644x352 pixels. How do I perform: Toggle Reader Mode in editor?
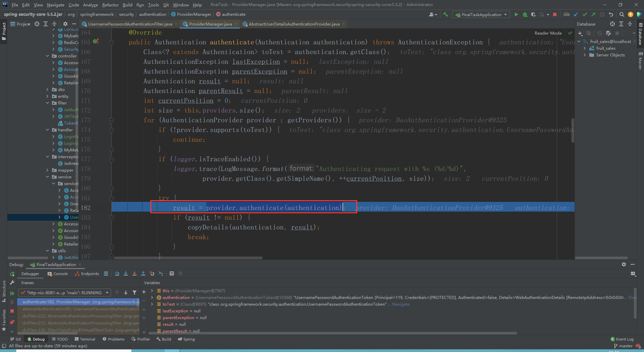(548, 33)
